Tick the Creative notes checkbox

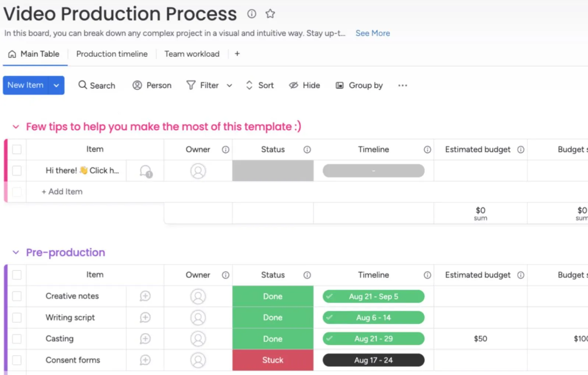[17, 296]
